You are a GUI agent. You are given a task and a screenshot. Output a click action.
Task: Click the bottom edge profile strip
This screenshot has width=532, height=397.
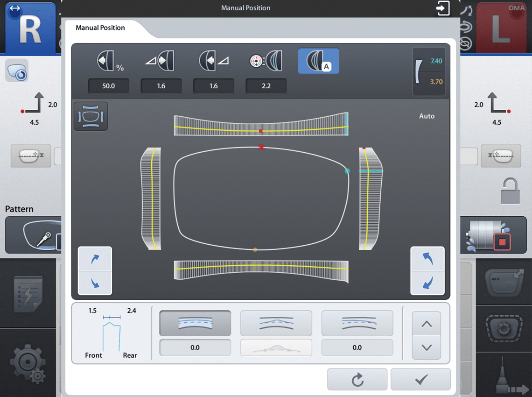click(261, 271)
